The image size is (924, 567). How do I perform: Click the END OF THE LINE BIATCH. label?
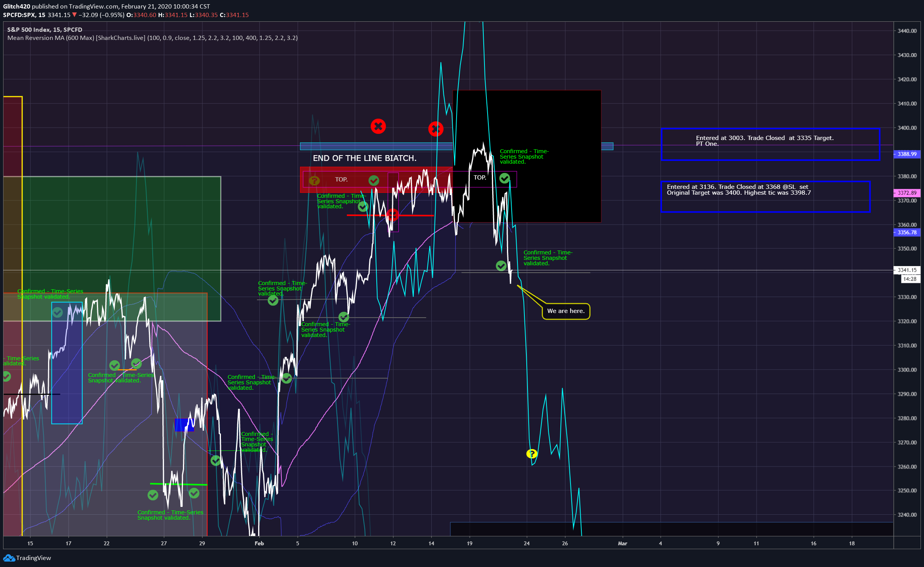point(365,158)
